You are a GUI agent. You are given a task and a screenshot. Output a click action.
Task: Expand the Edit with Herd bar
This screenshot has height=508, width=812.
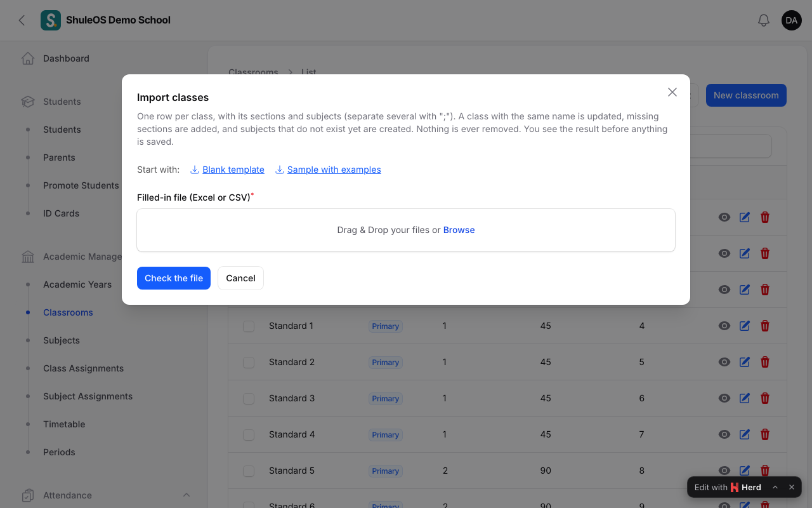(775, 487)
